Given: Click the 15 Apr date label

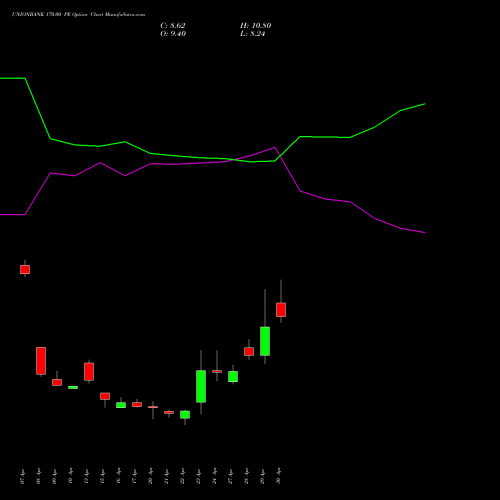Looking at the screenshot, I should [x=102, y=476].
